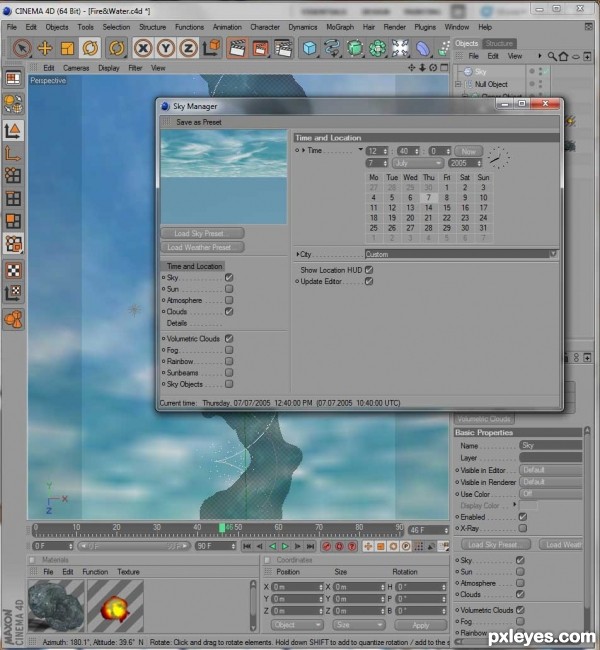This screenshot has height=650, width=600.
Task: Open the month dropdown showing July
Action: coord(418,163)
